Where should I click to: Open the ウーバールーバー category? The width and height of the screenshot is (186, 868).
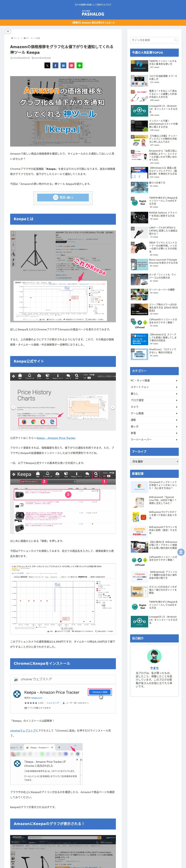coord(154,440)
